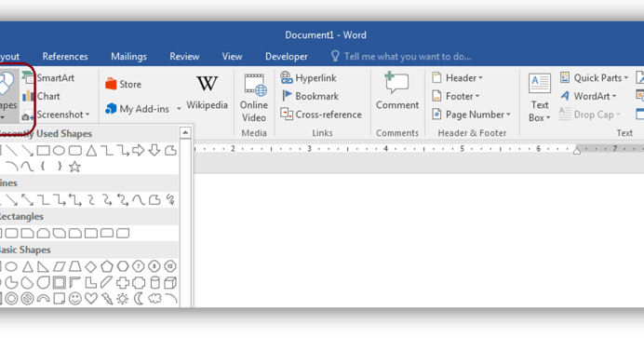Choose the left brace shape
This screenshot has height=338, width=644.
43,167
